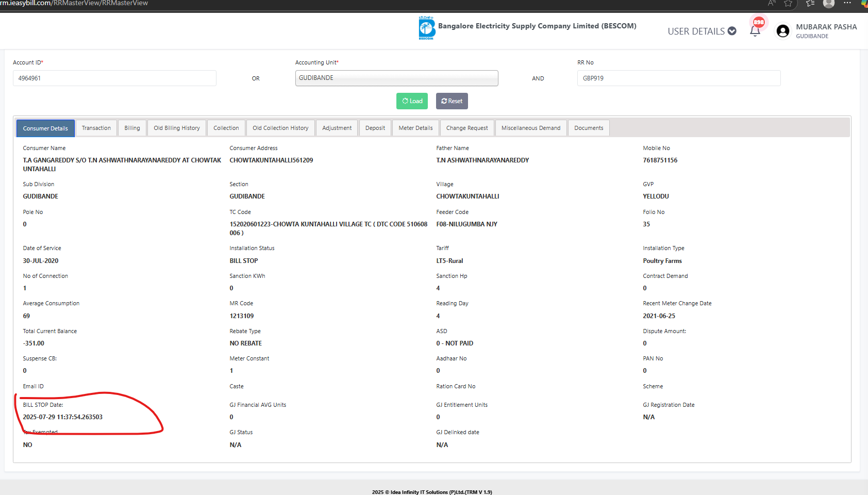Open the Billing tab
Screen dimensions: 868x495
(x=132, y=128)
